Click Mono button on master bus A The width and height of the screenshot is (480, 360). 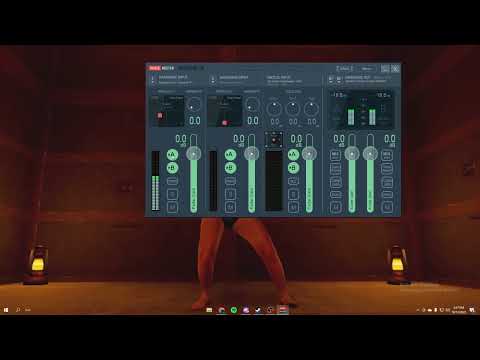(335, 155)
